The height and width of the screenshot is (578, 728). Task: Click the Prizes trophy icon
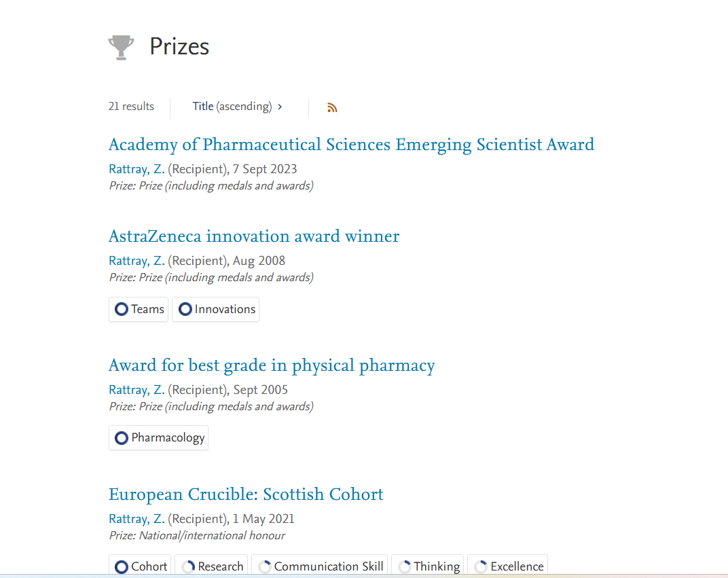(x=121, y=47)
